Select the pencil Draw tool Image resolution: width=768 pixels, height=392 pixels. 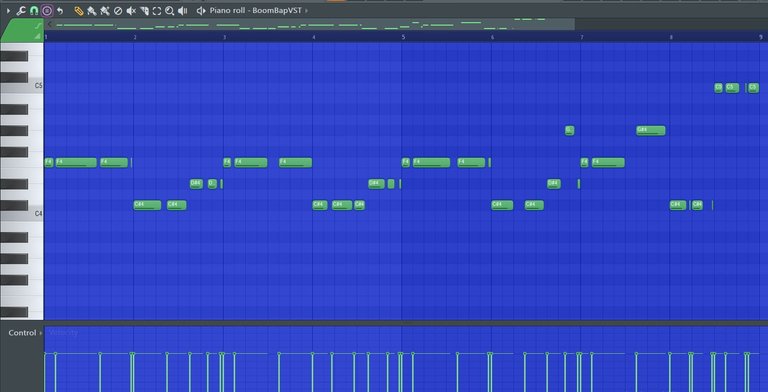tap(78, 11)
